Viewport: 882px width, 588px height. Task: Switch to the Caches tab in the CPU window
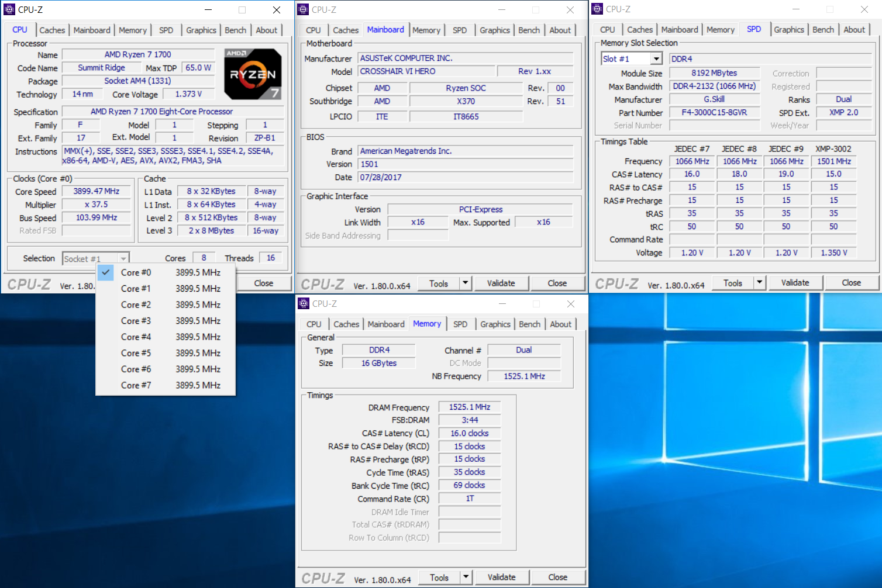[x=52, y=30]
